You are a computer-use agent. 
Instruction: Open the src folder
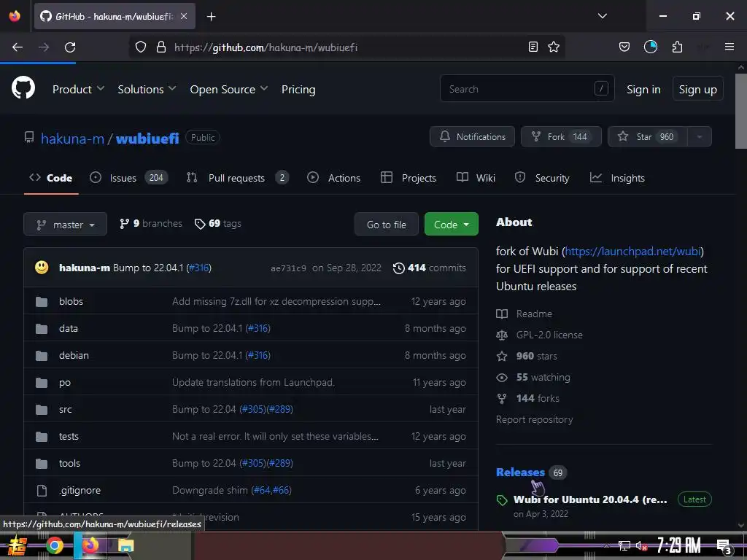pos(65,410)
